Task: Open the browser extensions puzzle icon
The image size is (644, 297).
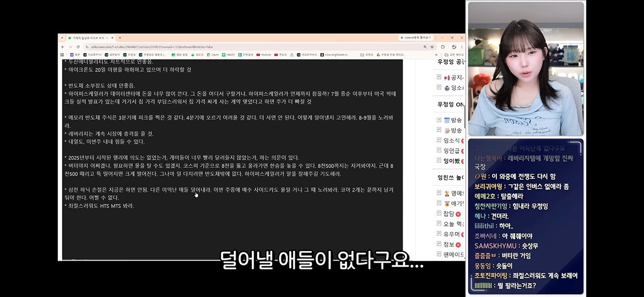Action: (443, 47)
